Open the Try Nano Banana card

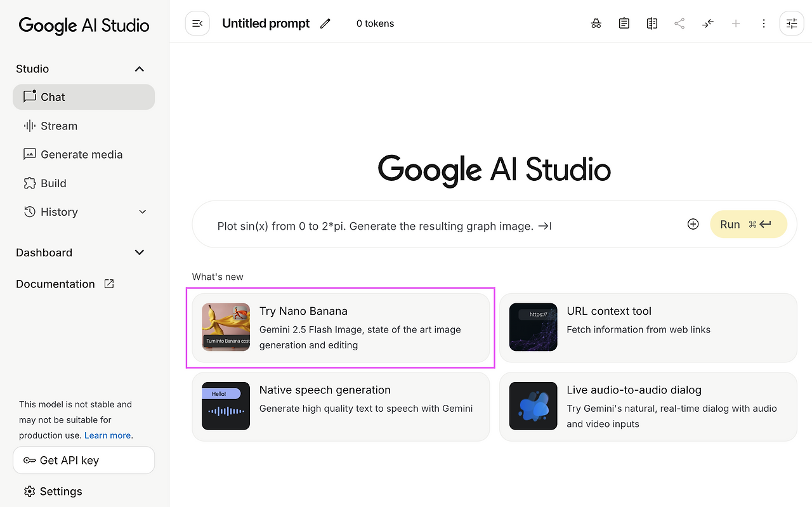pyautogui.click(x=341, y=327)
